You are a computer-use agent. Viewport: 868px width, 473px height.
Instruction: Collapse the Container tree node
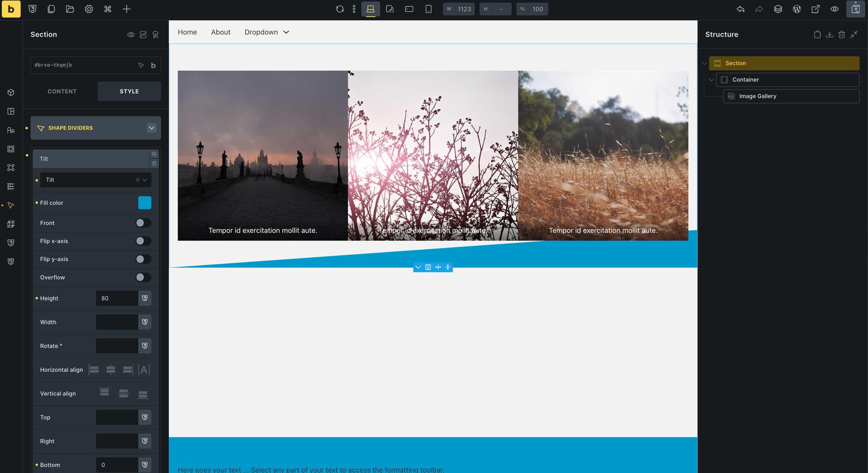point(712,80)
